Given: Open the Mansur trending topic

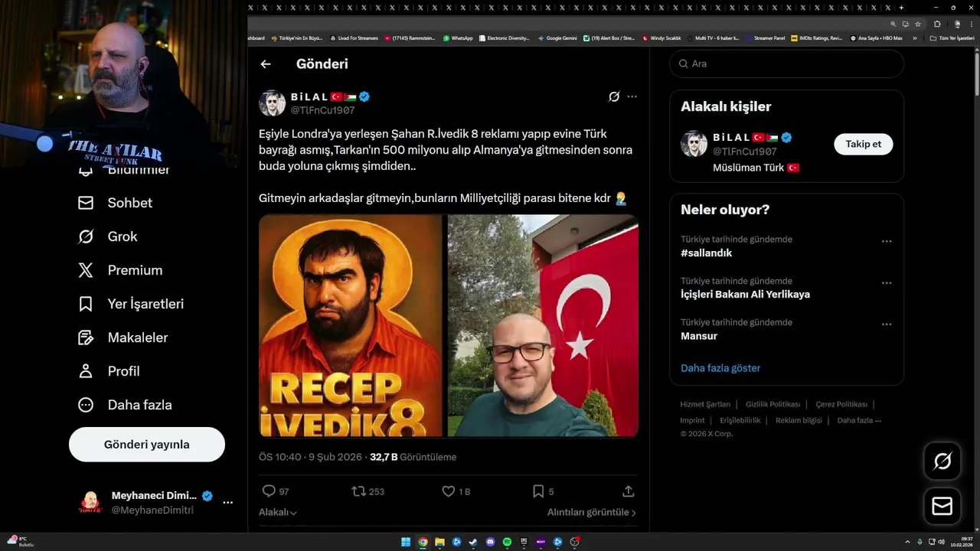Looking at the screenshot, I should click(x=699, y=336).
